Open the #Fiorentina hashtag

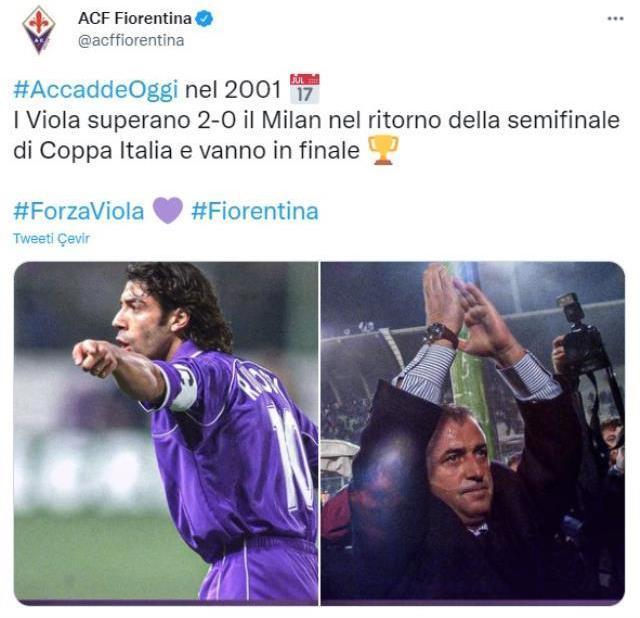255,211
